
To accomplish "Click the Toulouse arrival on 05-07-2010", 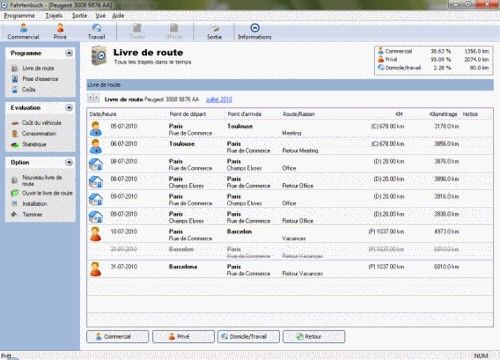I will pyautogui.click(x=240, y=126).
